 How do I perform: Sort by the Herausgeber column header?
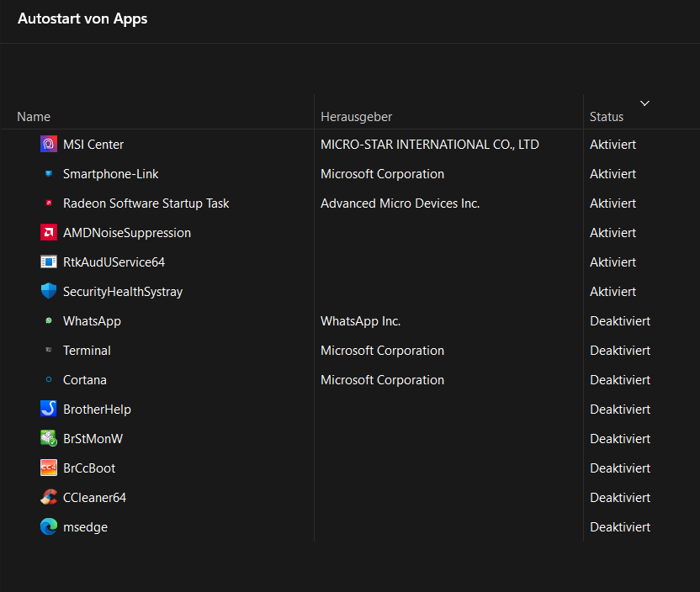point(356,117)
